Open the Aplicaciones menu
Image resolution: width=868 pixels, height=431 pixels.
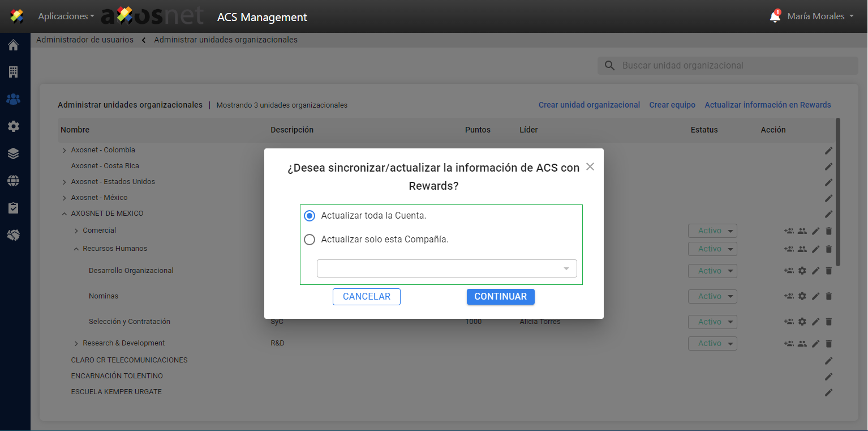coord(66,16)
